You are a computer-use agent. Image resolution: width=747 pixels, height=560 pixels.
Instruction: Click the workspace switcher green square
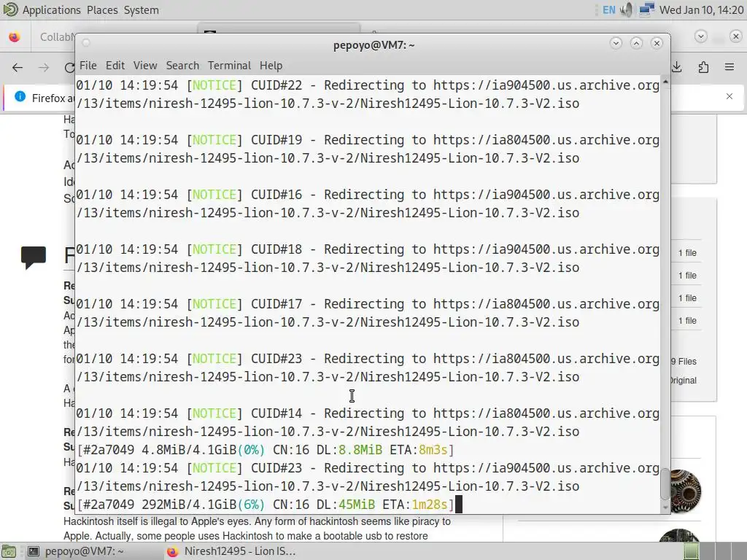point(692,551)
